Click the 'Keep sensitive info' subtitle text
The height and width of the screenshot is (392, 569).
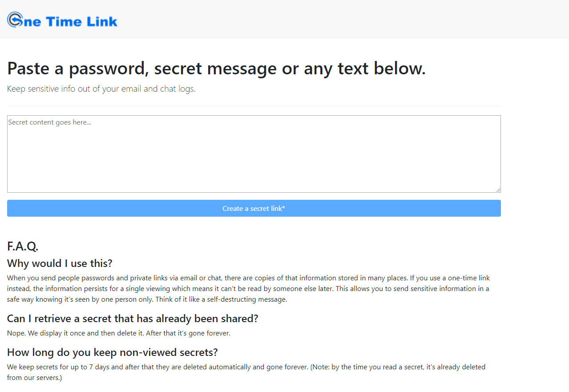click(x=101, y=89)
